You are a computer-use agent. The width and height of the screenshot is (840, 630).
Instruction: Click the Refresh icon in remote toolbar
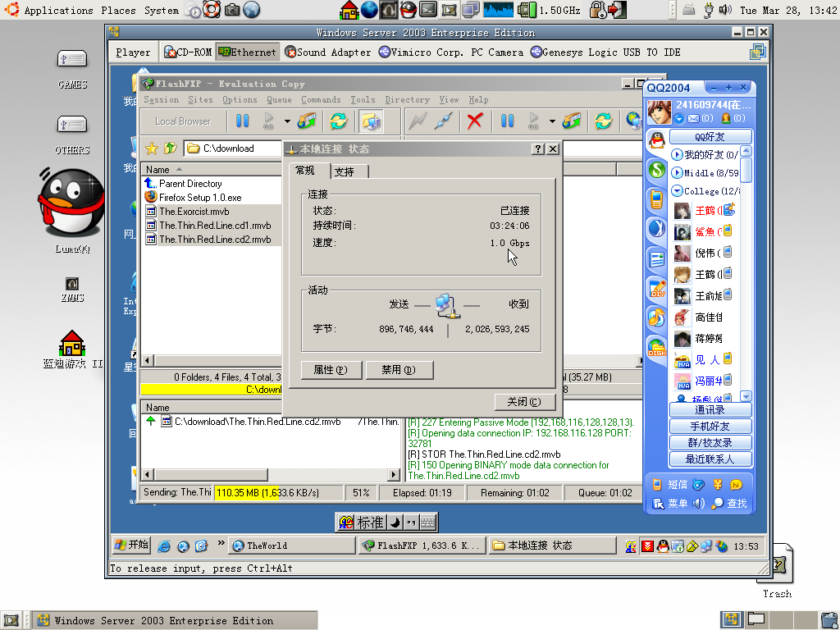click(x=603, y=121)
